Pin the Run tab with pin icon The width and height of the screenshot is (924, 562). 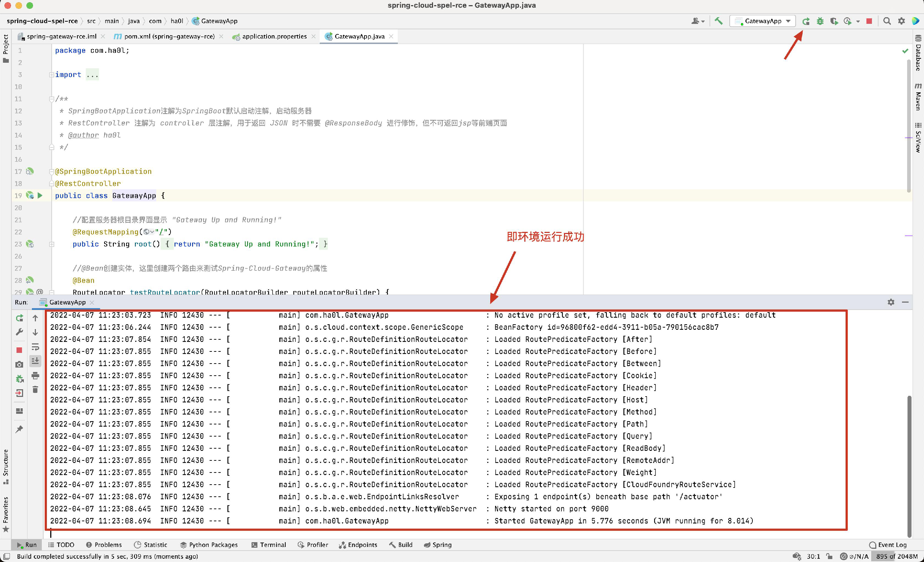pos(19,429)
